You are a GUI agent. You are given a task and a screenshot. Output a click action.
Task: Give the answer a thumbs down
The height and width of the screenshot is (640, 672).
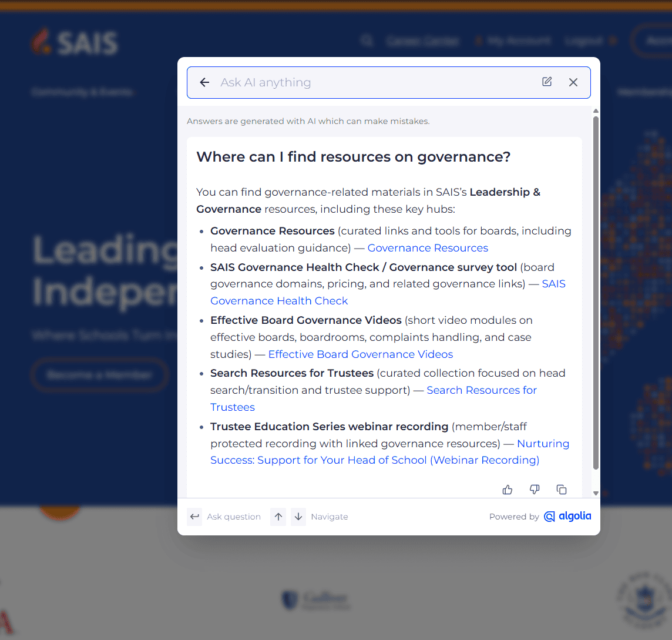(535, 490)
